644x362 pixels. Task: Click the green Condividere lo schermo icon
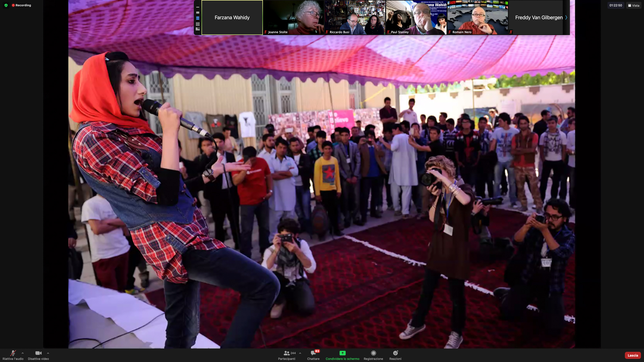342,353
